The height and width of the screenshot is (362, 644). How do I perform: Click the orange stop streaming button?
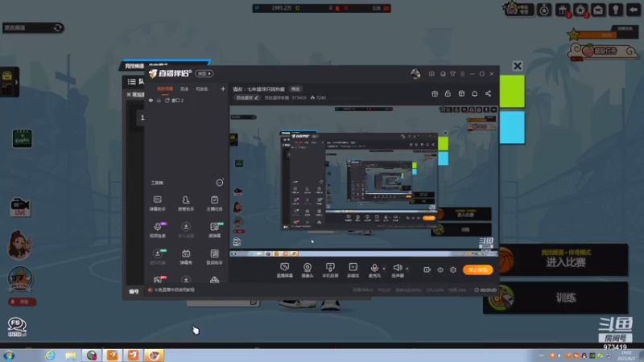[477, 269]
